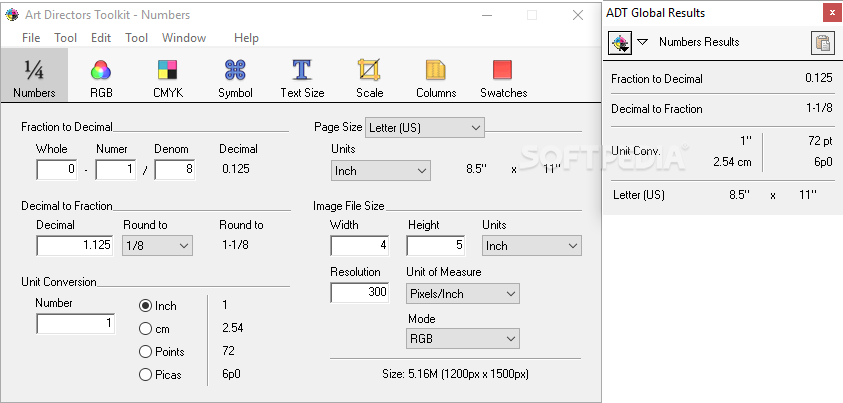Open the File menu
The height and width of the screenshot is (403, 843).
(x=31, y=38)
